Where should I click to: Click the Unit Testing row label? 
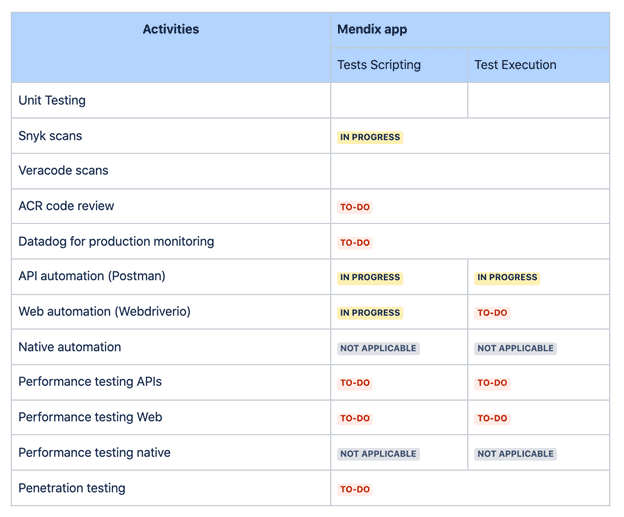click(x=52, y=101)
